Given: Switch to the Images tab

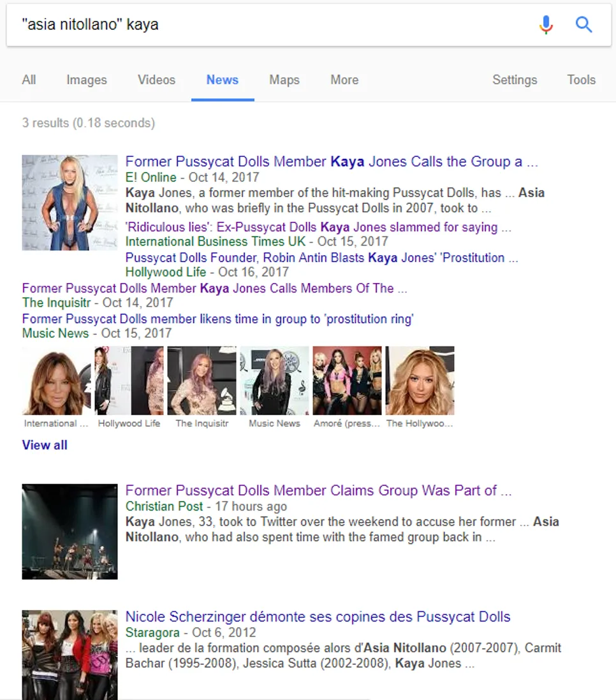Looking at the screenshot, I should 87,80.
